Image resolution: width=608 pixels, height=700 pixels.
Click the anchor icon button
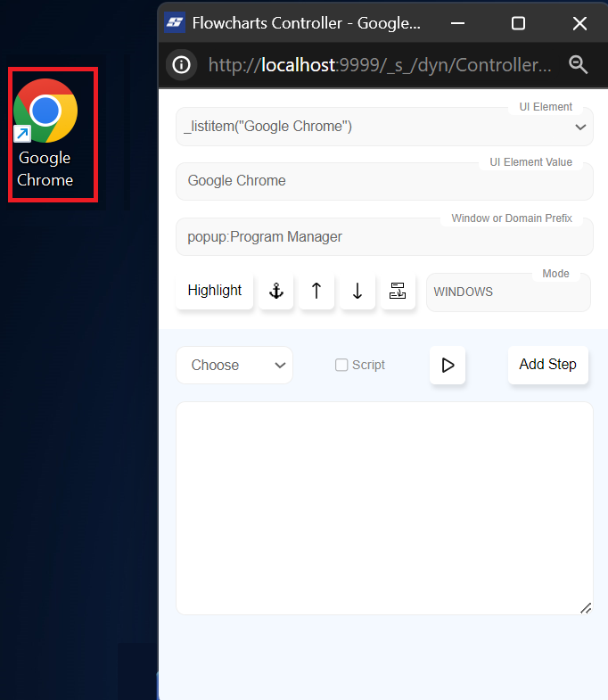click(x=276, y=291)
